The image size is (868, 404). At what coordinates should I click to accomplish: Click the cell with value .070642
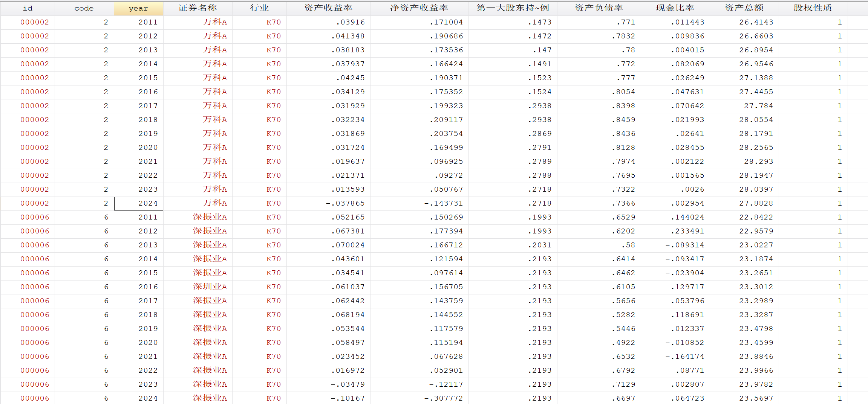[x=675, y=106]
